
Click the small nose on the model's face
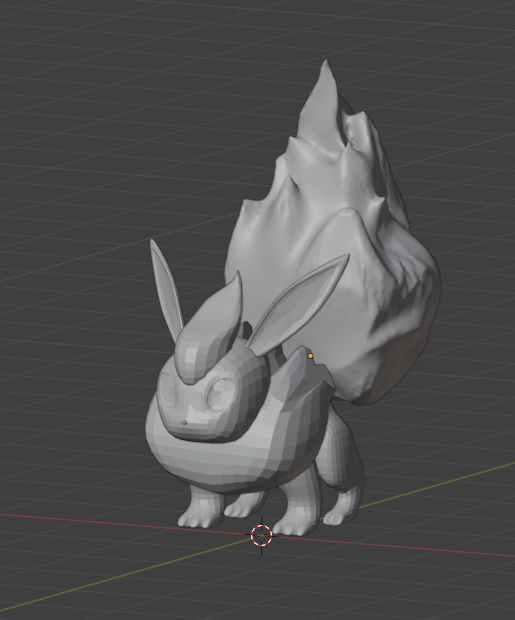point(184,423)
